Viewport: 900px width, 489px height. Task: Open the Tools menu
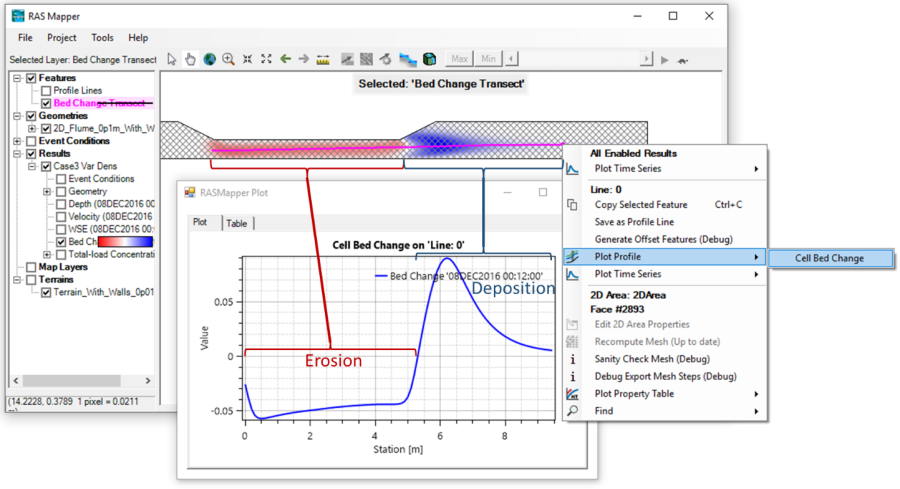102,38
